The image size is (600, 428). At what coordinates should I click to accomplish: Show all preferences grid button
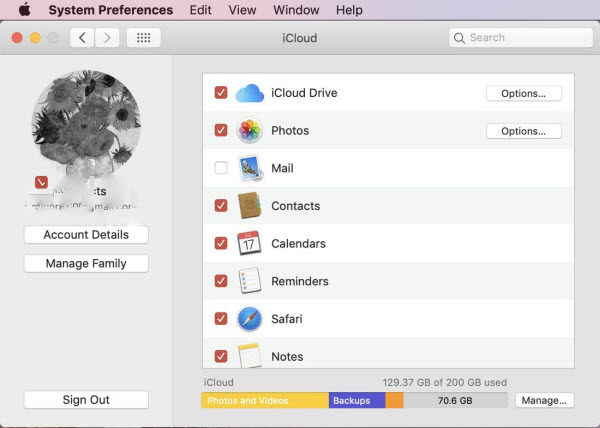click(x=144, y=38)
